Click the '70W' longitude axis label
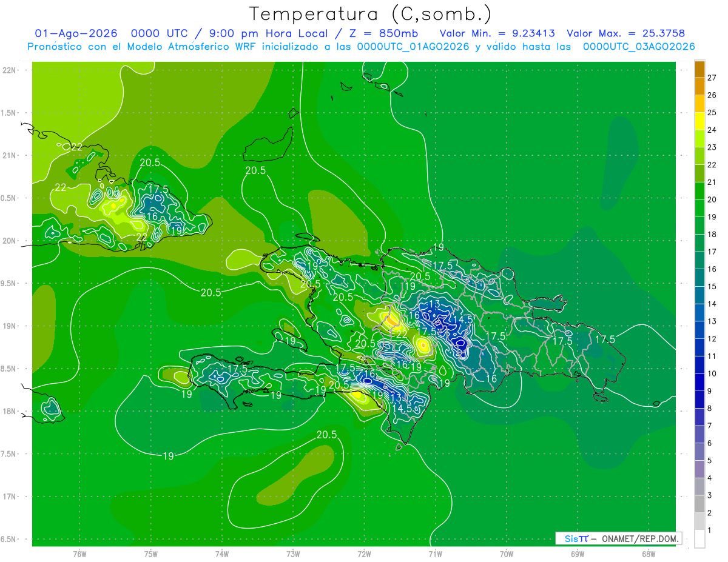 507,554
